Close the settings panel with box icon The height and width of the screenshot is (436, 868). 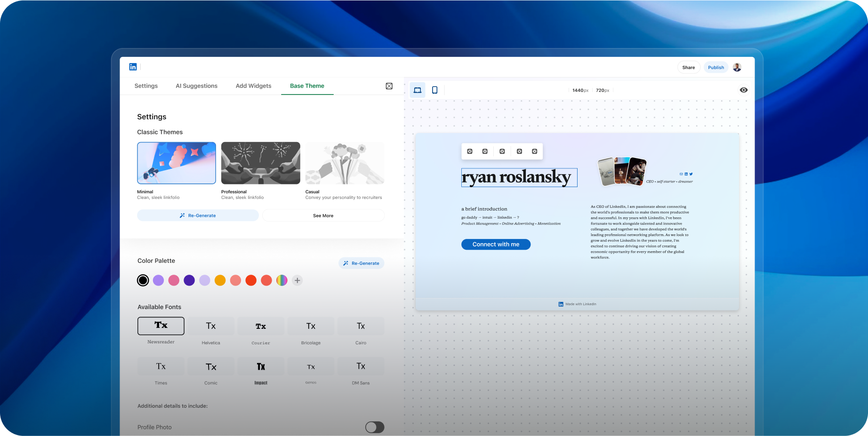tap(389, 86)
